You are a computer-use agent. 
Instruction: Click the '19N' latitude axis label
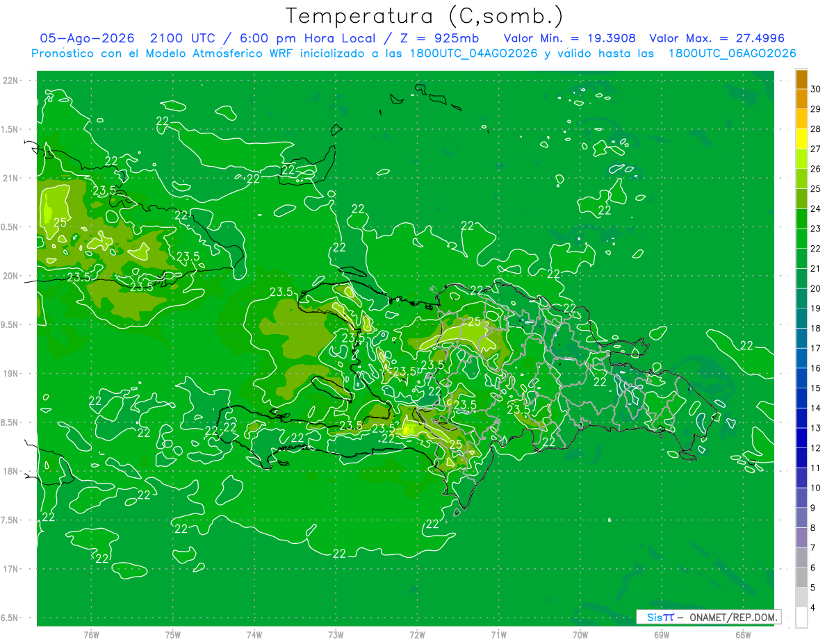pyautogui.click(x=10, y=373)
